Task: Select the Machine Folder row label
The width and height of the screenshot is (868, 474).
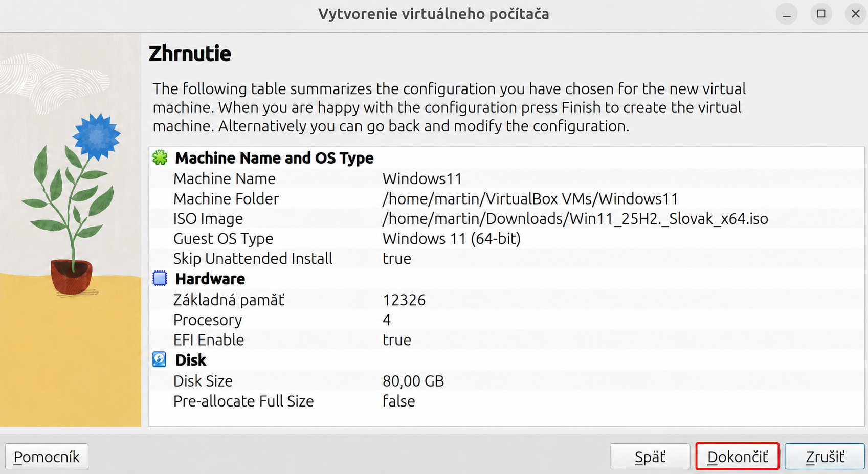Action: click(x=226, y=198)
